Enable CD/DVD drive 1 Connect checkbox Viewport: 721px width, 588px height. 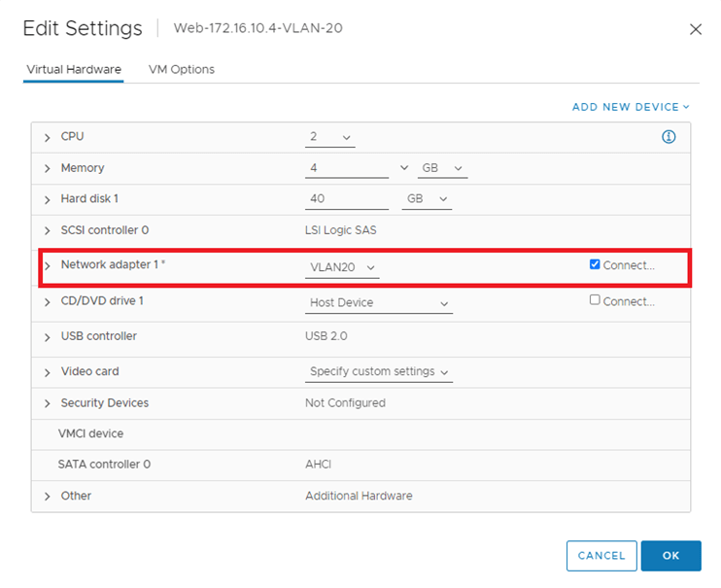tap(595, 300)
